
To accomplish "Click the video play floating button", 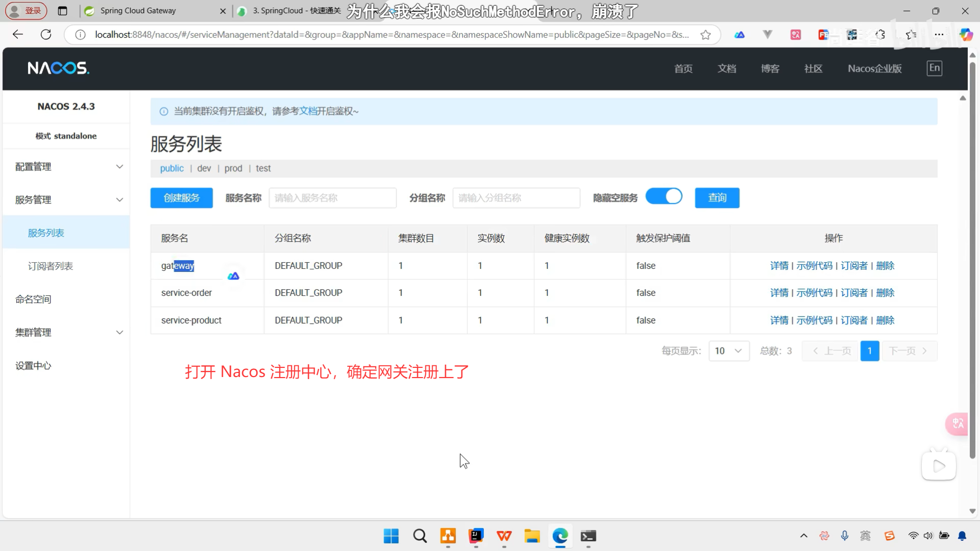I will [x=938, y=465].
